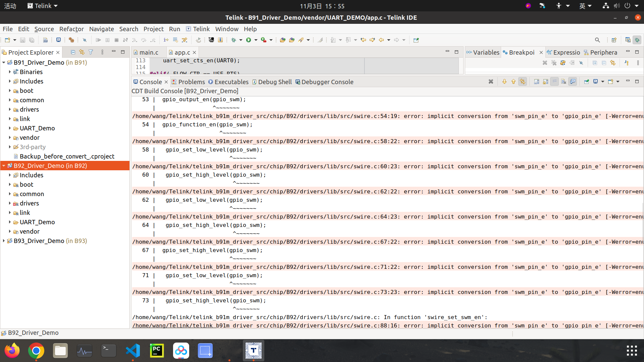644x362 pixels.
Task: Open the Project menu
Action: click(x=153, y=29)
